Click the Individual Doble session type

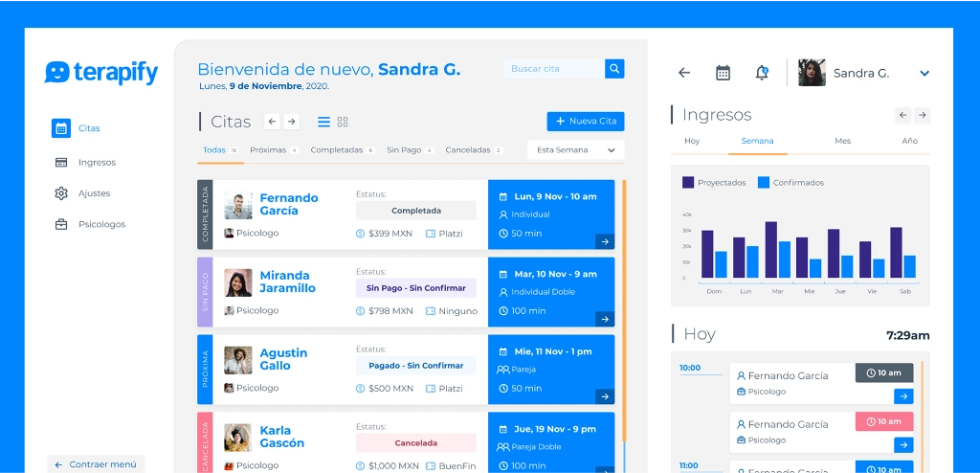[x=544, y=292]
